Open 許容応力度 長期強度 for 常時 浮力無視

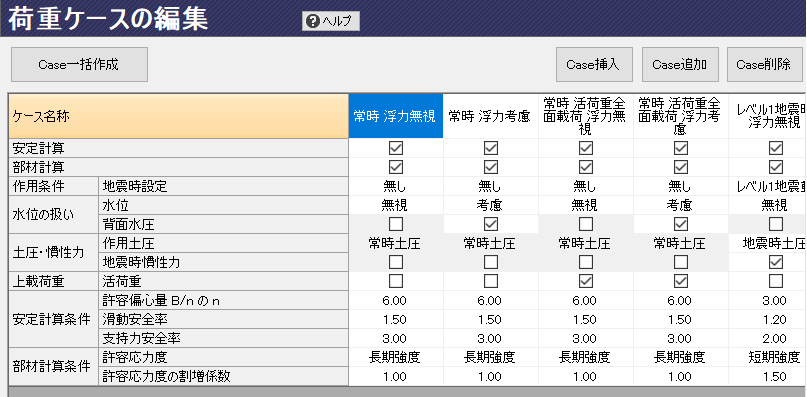point(395,357)
